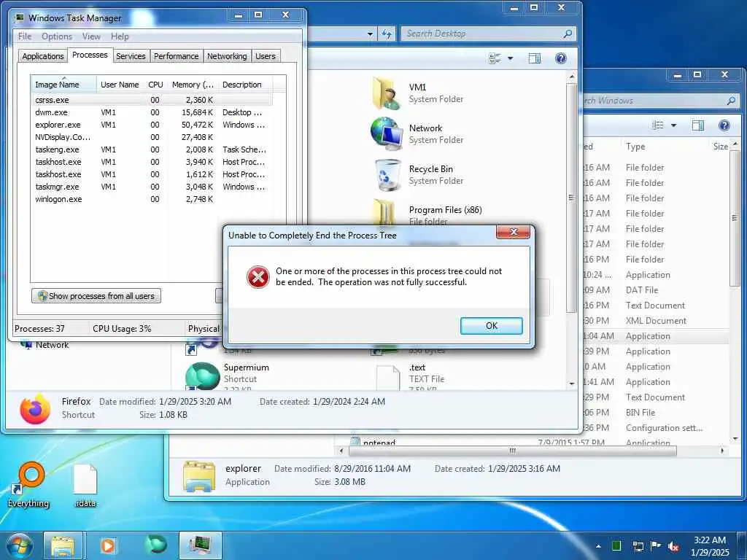Click the Supermium shortcut icon
Viewport: 747px width, 560px height.
click(x=202, y=376)
